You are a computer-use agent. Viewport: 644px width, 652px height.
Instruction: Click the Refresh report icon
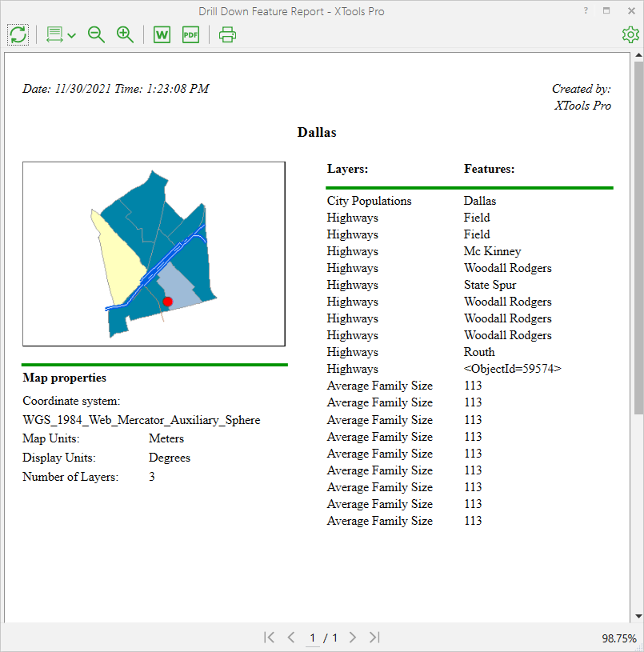[x=18, y=34]
